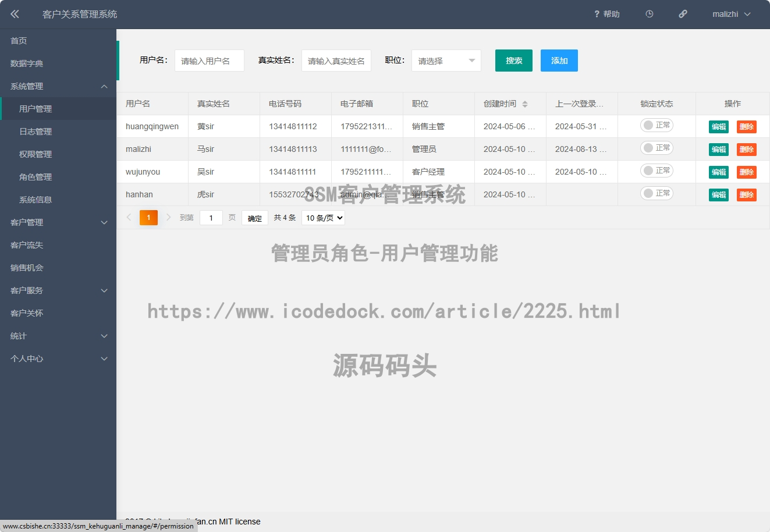Delete the hanhan user row
Screen dimensions: 770x532
(747, 195)
